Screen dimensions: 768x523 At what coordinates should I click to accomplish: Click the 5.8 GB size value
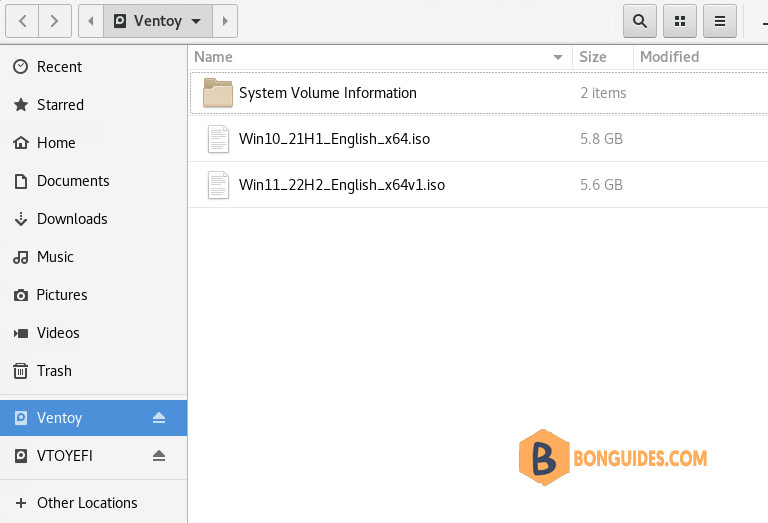601,139
